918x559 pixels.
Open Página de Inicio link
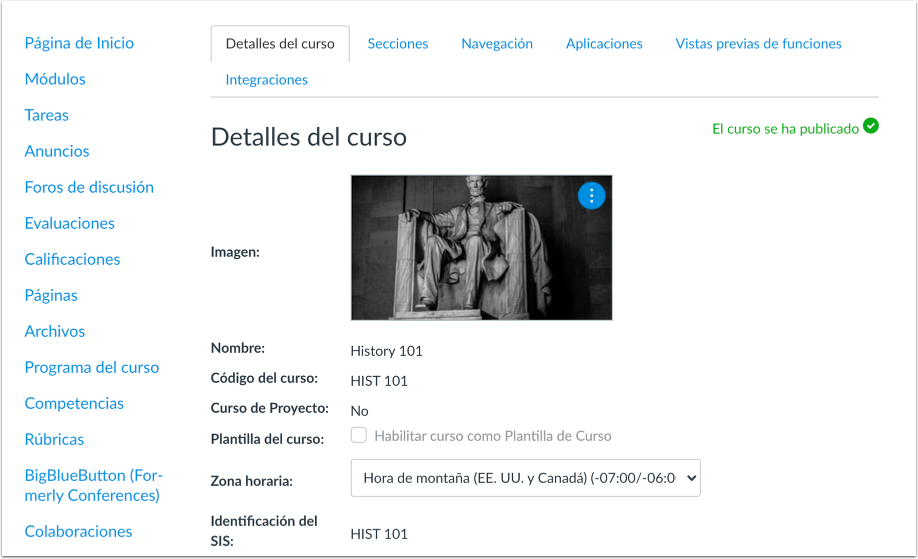coord(79,43)
